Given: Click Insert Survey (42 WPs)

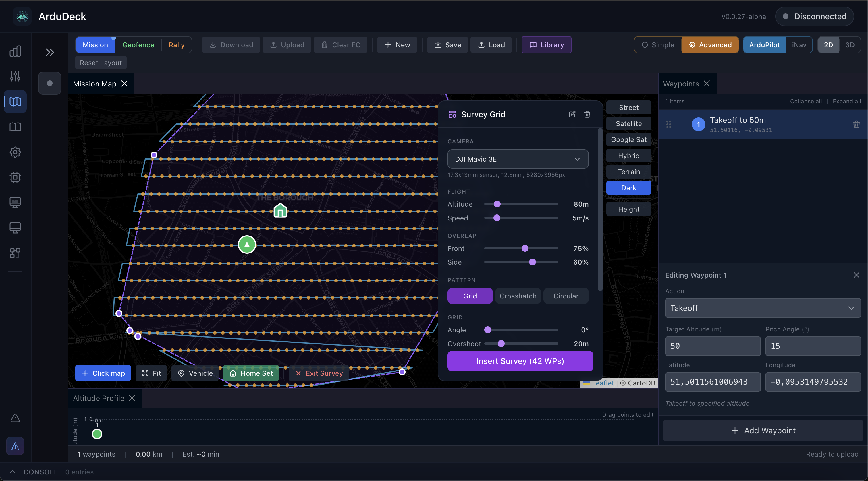Looking at the screenshot, I should tap(520, 361).
